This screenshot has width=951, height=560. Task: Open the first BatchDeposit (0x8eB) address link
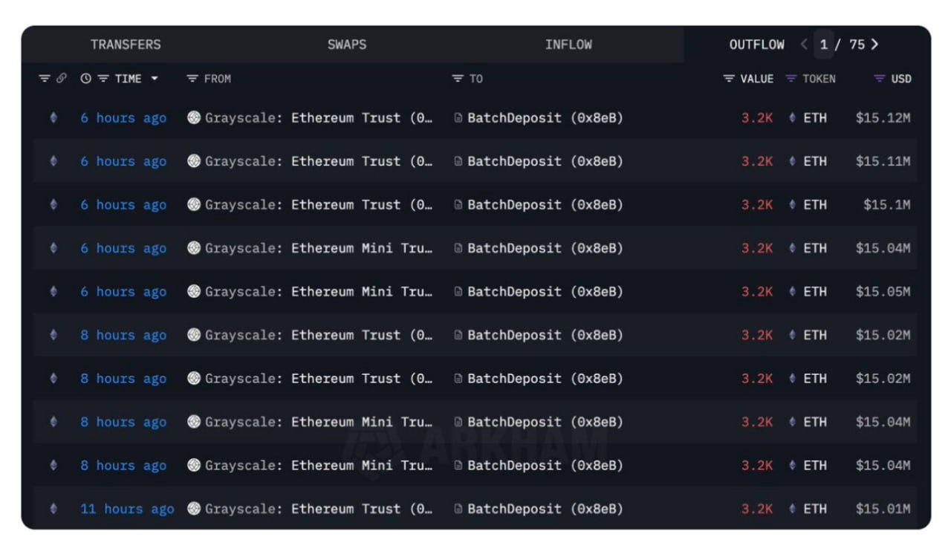[545, 118]
